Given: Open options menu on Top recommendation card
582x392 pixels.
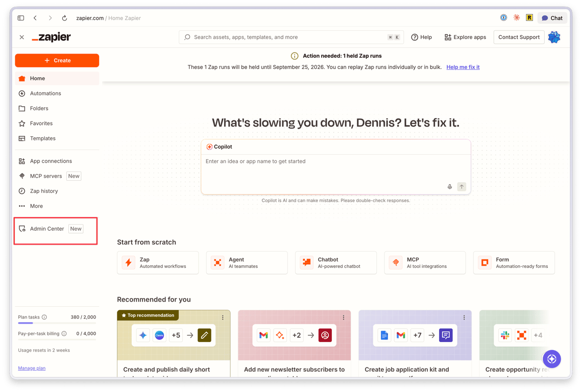Looking at the screenshot, I should 223,317.
